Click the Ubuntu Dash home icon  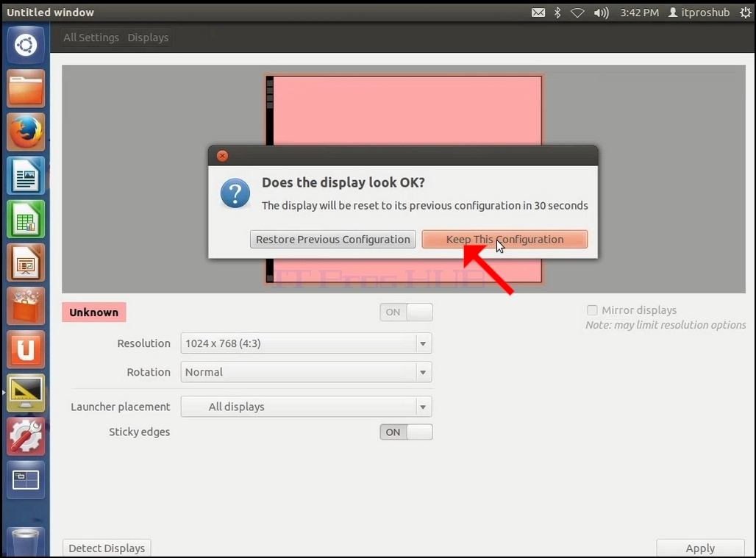tap(26, 46)
